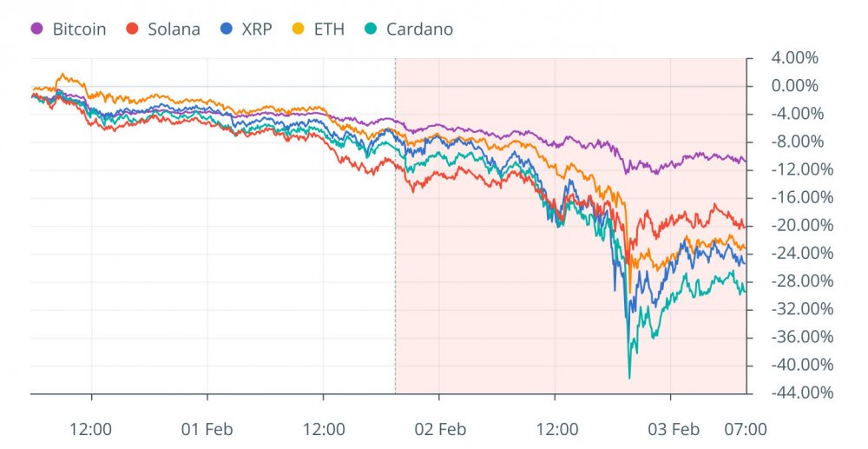Click the yellow ETH legend dot
868x449 pixels.
(298, 30)
